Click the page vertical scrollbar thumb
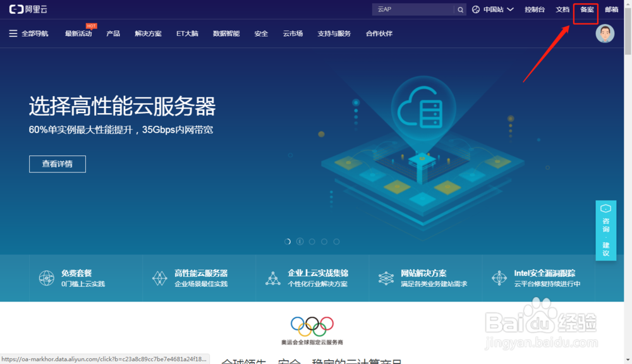The image size is (632, 364). pos(628,30)
